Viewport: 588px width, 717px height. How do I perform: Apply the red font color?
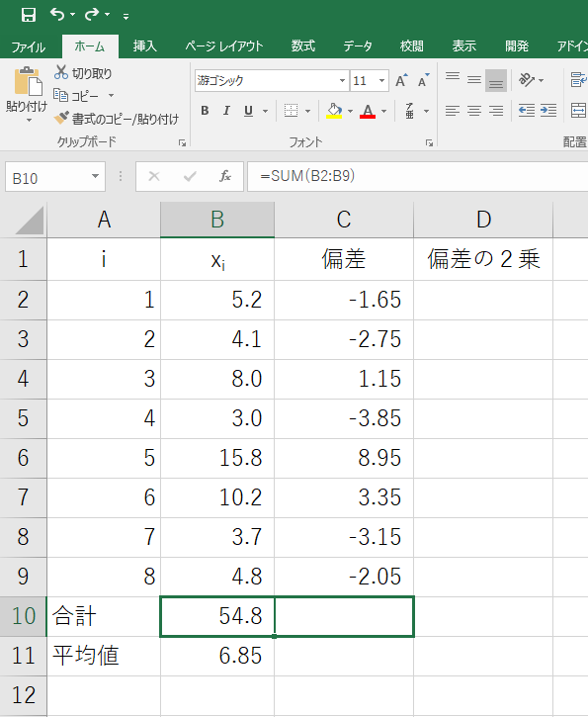coord(368,111)
